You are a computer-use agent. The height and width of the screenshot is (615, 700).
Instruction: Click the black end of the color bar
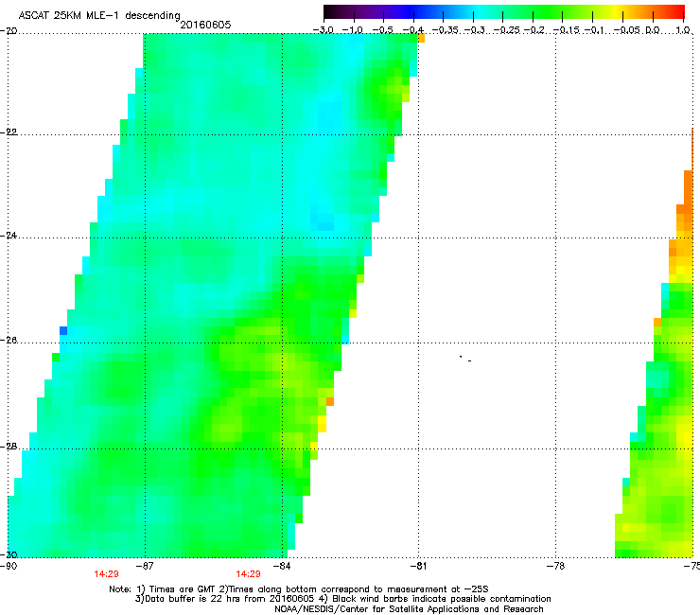(330, 11)
